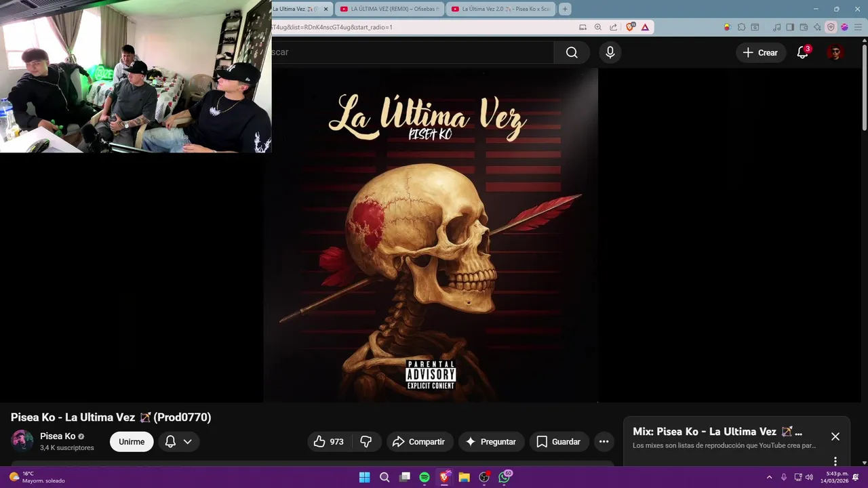Viewport: 868px width, 488px height.
Task: Open the taskbar clock showing 5:43 p.m.
Action: click(x=835, y=477)
